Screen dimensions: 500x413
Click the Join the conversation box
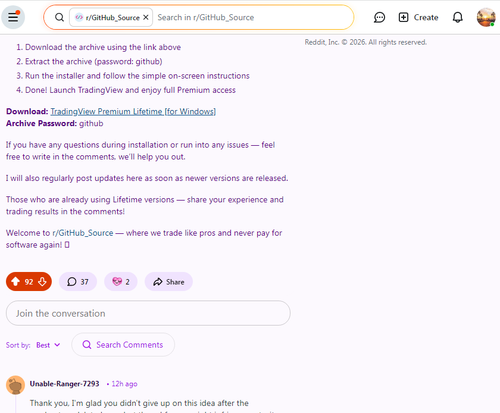pyautogui.click(x=148, y=313)
